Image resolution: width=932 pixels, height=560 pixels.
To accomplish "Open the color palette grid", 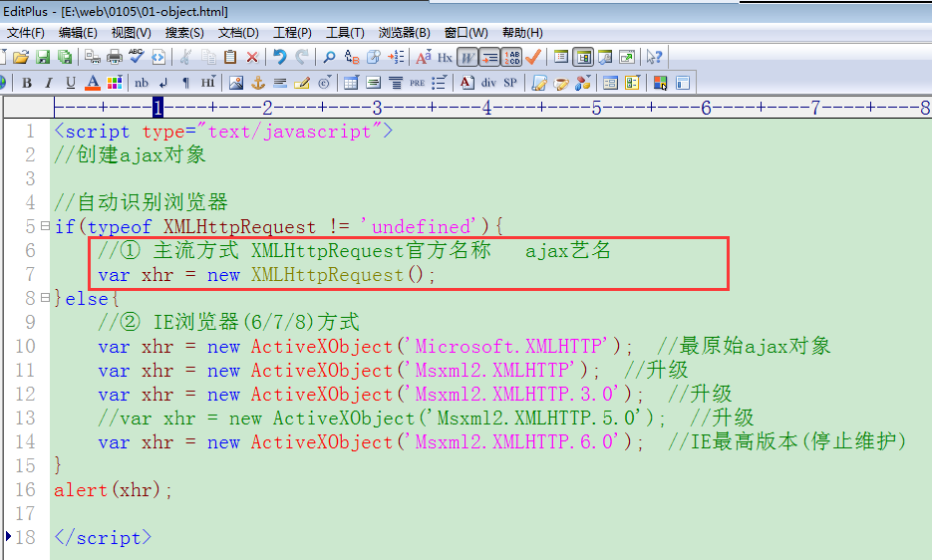I will 114,83.
